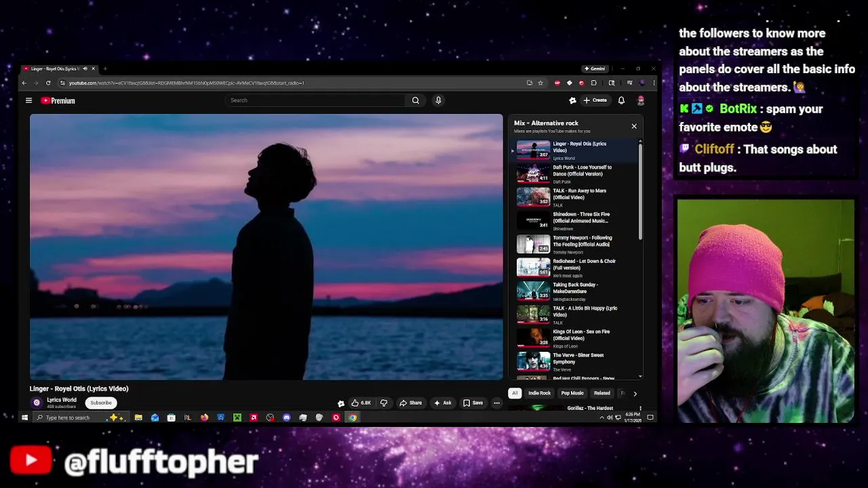Go back in browser history
868x488 pixels.
(24, 83)
